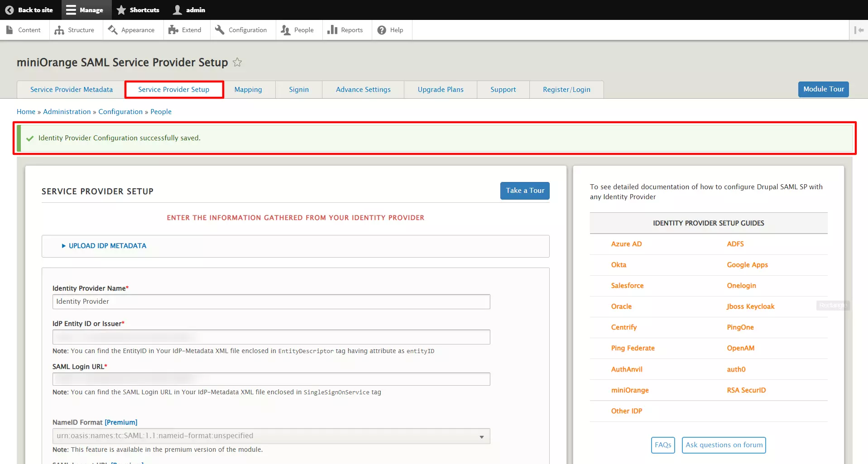868x464 pixels.
Task: Open the auth0 setup guide
Action: [x=736, y=369]
